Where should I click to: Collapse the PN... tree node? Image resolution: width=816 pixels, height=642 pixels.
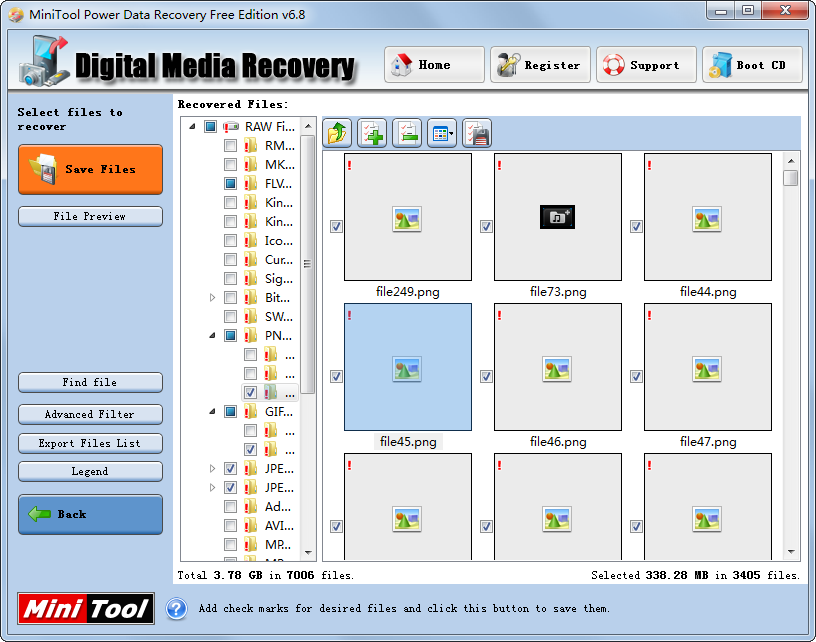coord(212,336)
